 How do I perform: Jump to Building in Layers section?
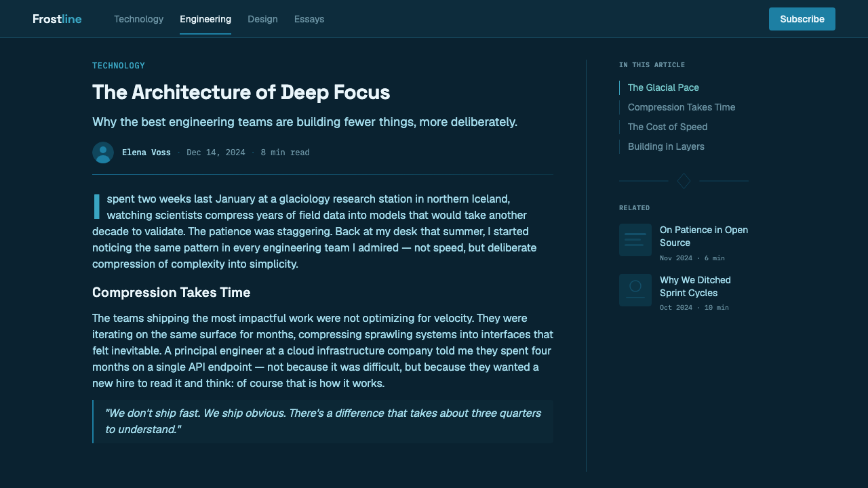click(666, 146)
